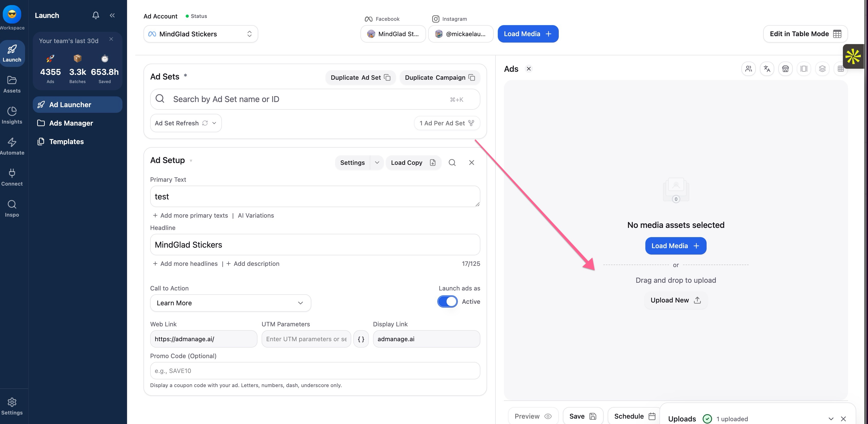Open the layers stack icon in Ads toolbar
Viewport: 868px width, 424px height.
(822, 69)
